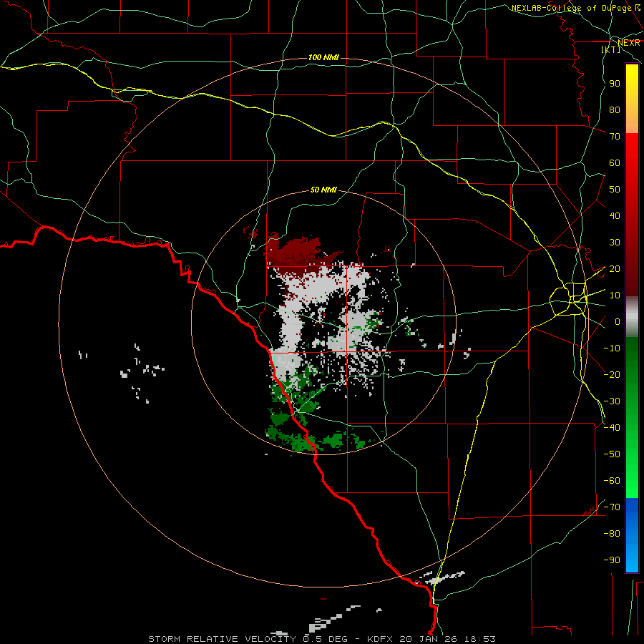Click the "[KT]" units label

coord(611,49)
